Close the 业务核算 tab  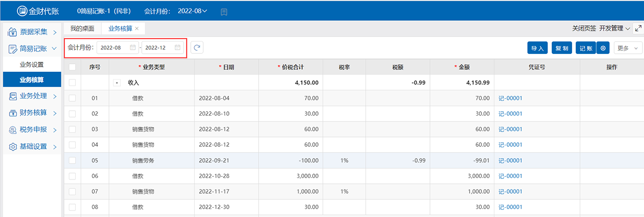137,29
